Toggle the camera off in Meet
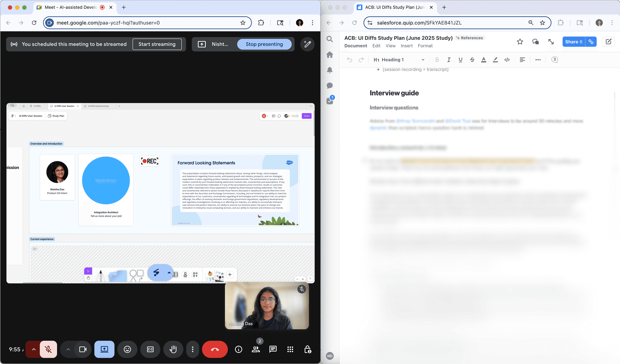 coord(83,349)
